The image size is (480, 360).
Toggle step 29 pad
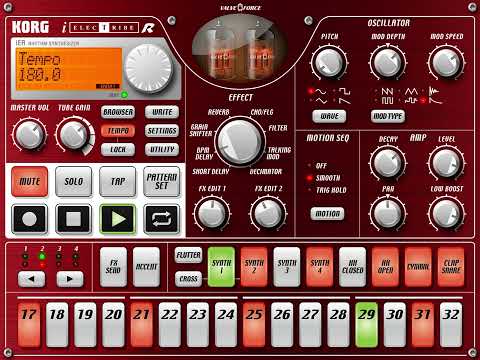(x=367, y=325)
